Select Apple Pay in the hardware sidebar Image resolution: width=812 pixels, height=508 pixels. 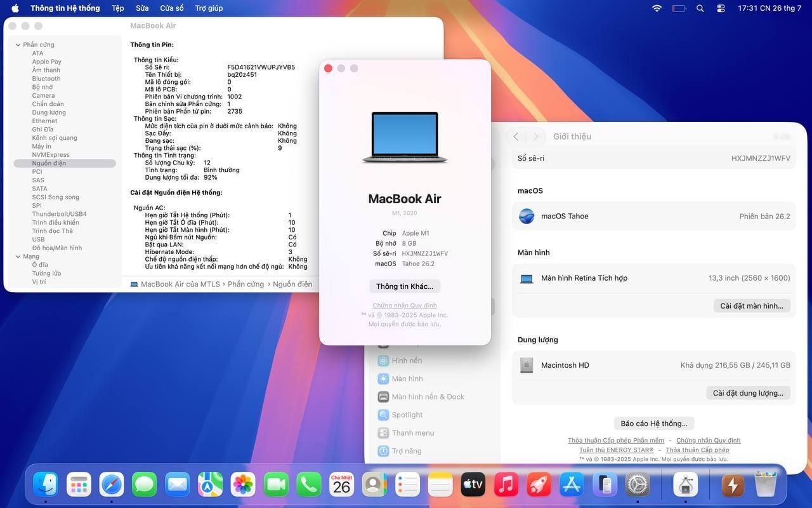[x=47, y=62]
